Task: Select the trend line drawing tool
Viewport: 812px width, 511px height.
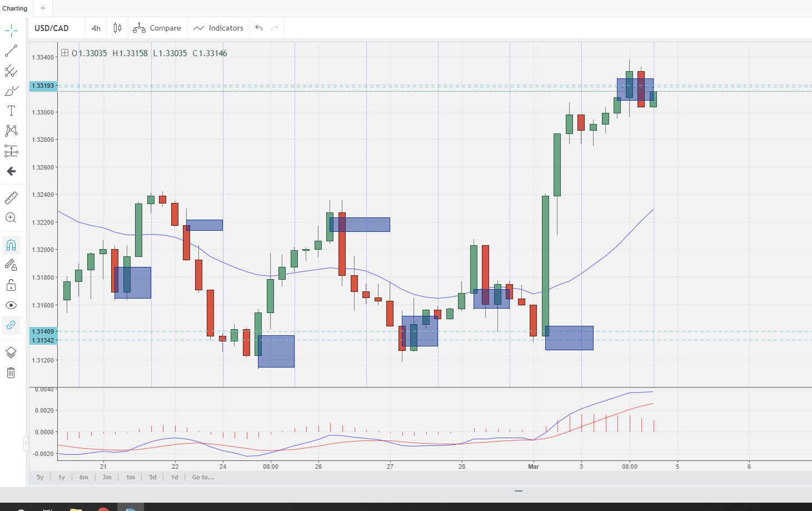Action: coord(11,51)
